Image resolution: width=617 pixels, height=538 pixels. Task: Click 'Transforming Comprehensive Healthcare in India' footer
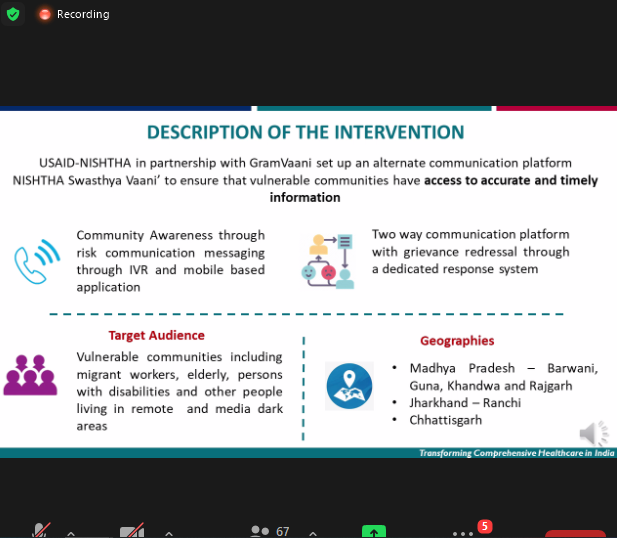[x=517, y=453]
